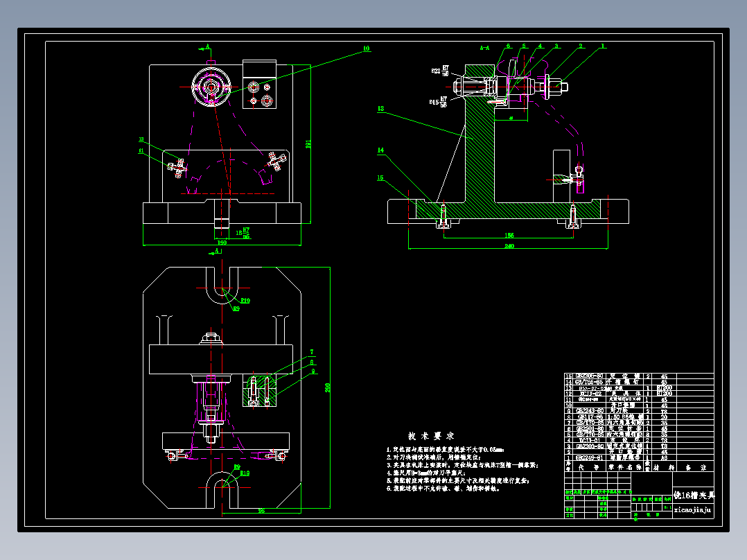
Task: Select the 'A' section arrow above front view
Action: [x=205, y=48]
